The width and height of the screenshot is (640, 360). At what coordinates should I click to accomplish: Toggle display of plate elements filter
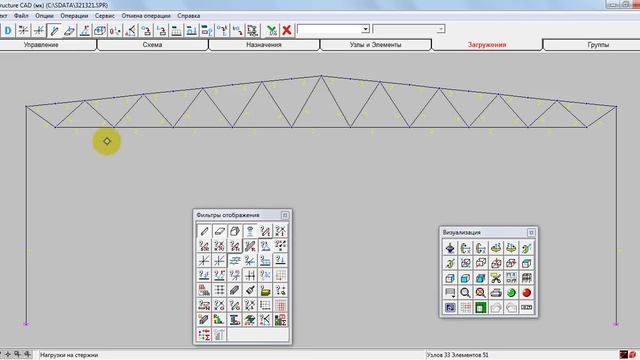click(219, 231)
